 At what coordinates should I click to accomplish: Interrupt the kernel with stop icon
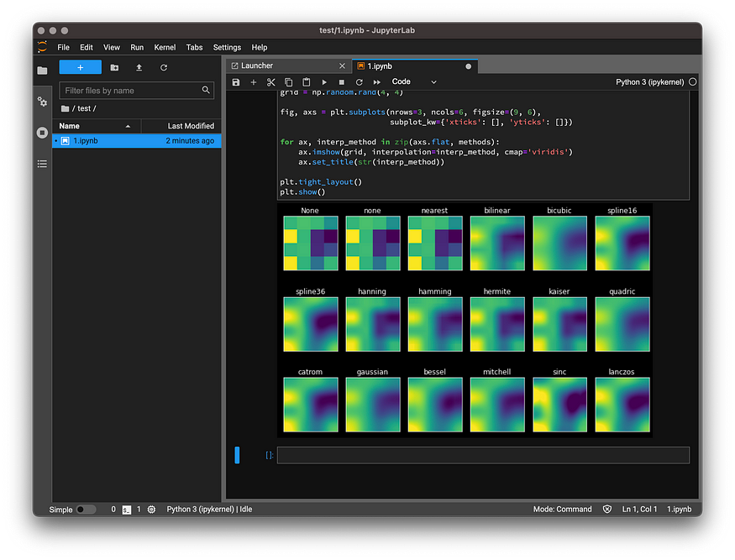click(342, 82)
